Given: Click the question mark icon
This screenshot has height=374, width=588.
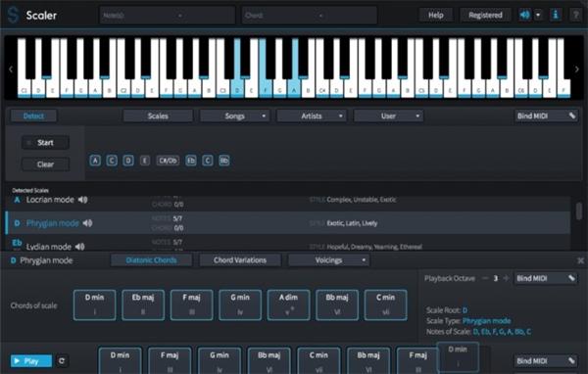Looking at the screenshot, I should point(575,15).
